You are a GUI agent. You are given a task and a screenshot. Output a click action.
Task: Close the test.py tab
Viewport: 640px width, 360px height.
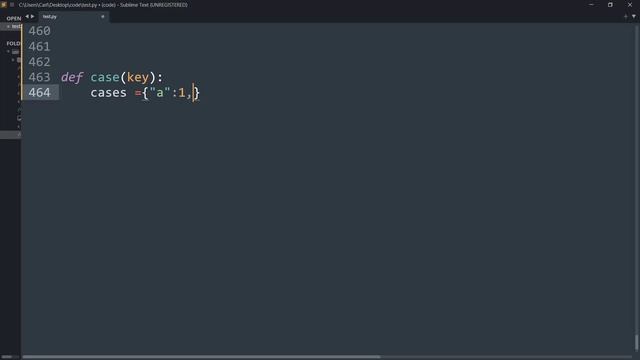pyautogui.click(x=102, y=17)
